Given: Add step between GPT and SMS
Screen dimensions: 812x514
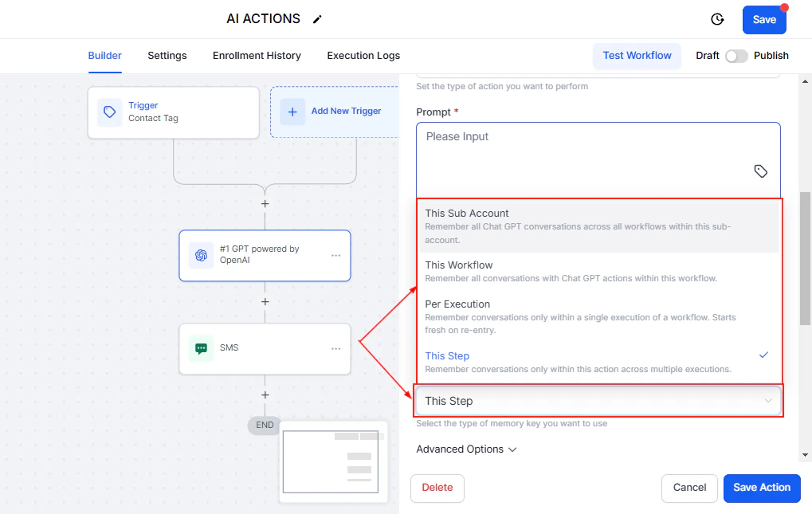Looking at the screenshot, I should click(x=265, y=302).
